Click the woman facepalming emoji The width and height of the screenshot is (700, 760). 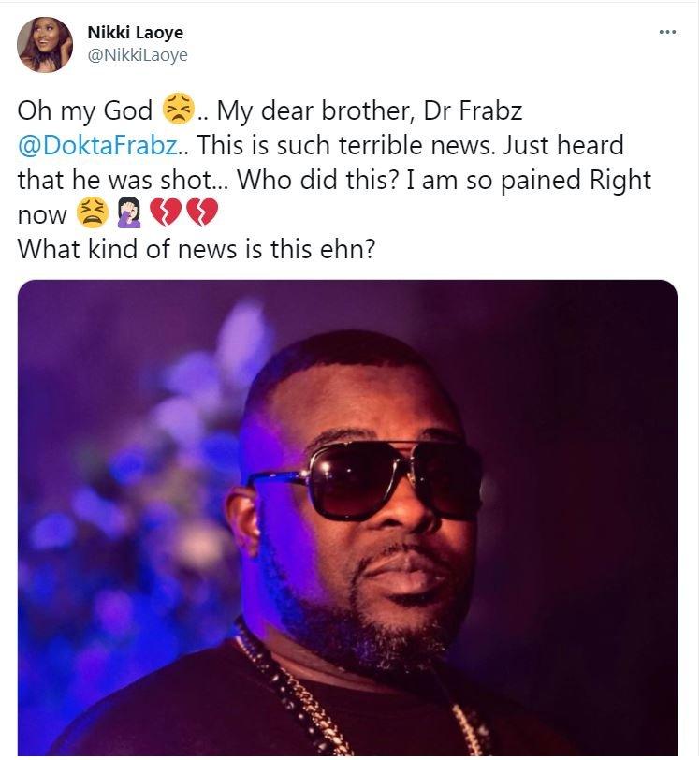point(129,214)
